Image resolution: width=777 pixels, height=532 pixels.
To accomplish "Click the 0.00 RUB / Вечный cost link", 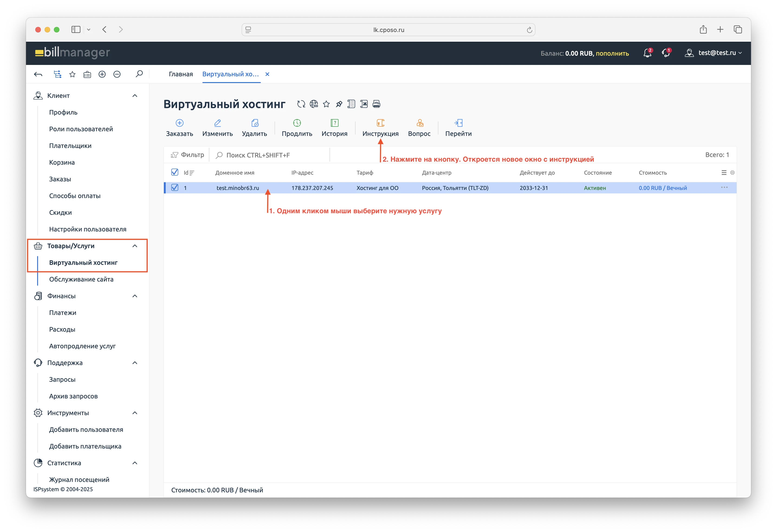I will coord(663,188).
